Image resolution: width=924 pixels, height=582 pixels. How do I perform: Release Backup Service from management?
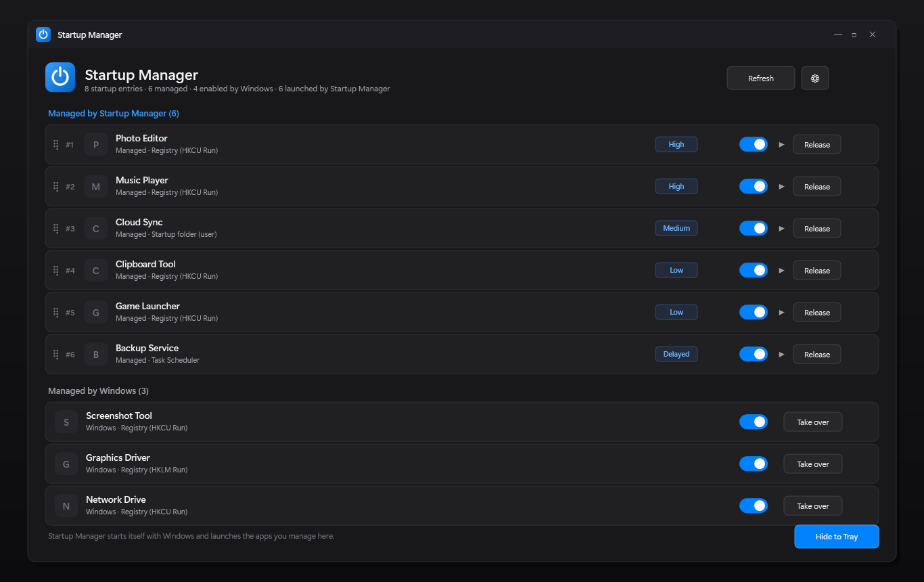817,355
